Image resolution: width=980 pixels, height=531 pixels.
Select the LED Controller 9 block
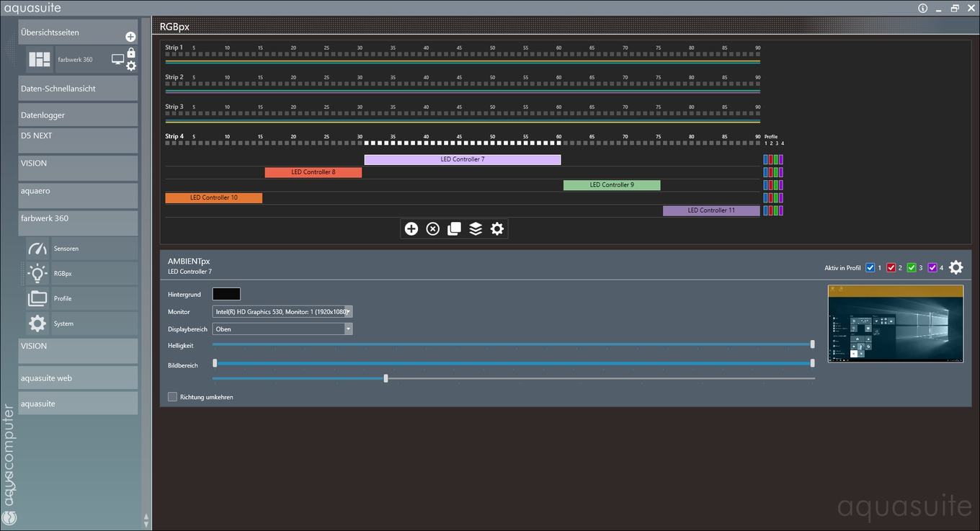(612, 185)
